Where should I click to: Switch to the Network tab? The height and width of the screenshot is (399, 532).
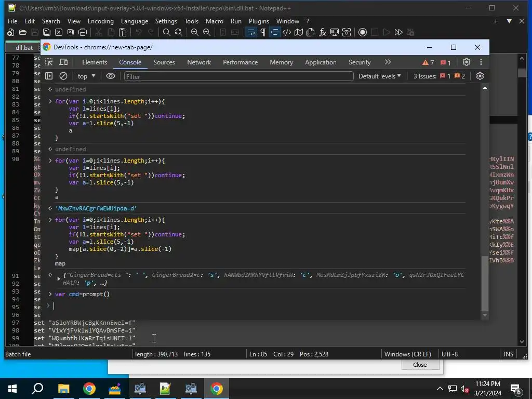(199, 62)
